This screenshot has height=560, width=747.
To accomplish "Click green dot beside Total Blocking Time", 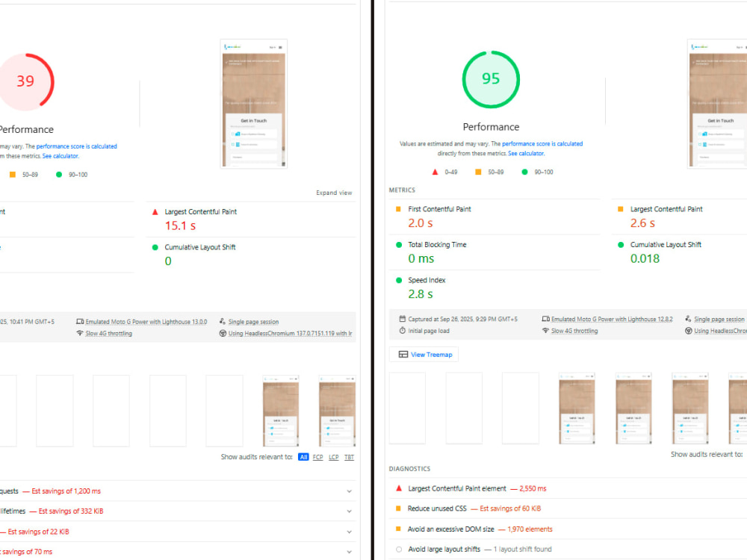I will coord(399,245).
